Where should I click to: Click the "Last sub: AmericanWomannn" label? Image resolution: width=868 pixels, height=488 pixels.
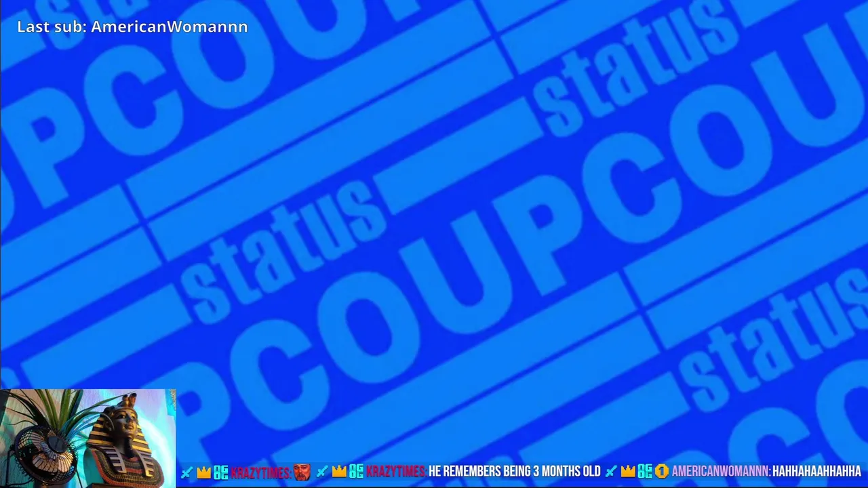coord(132,26)
